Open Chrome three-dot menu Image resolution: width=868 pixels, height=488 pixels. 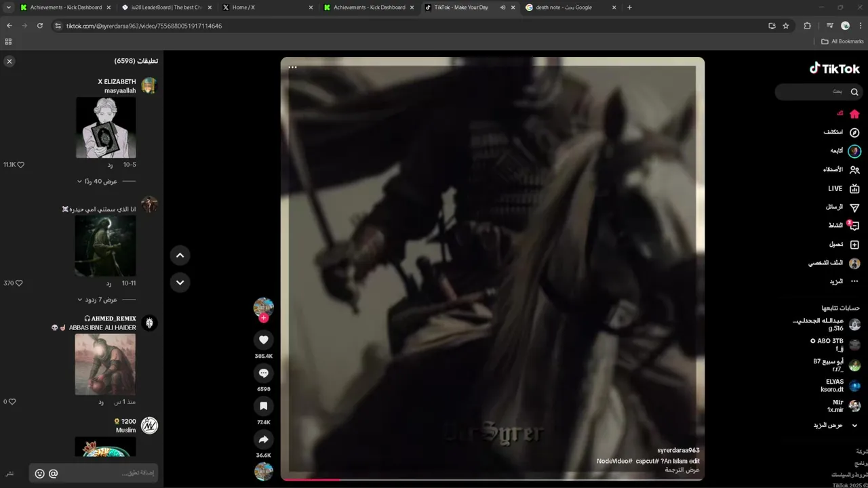click(x=860, y=26)
